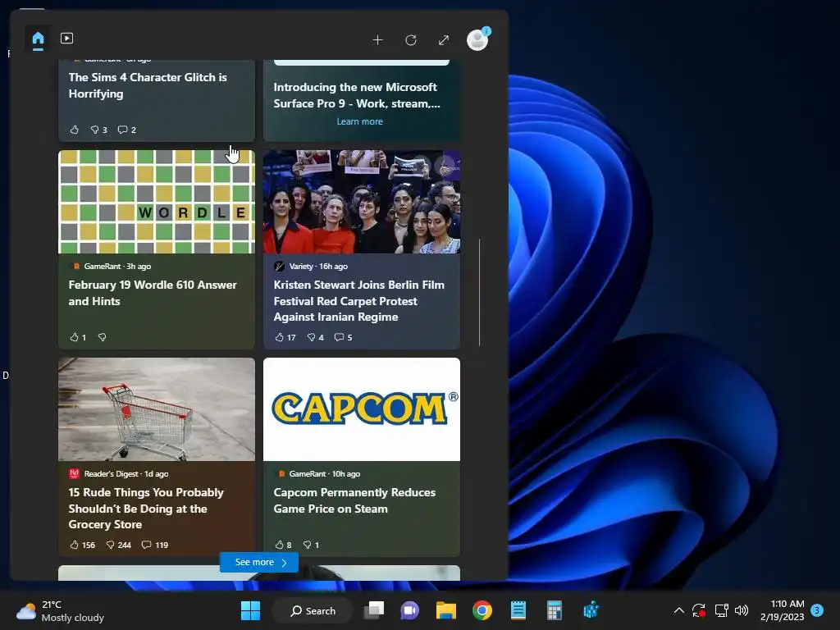
Task: Like the Capcom article
Action: [283, 545]
